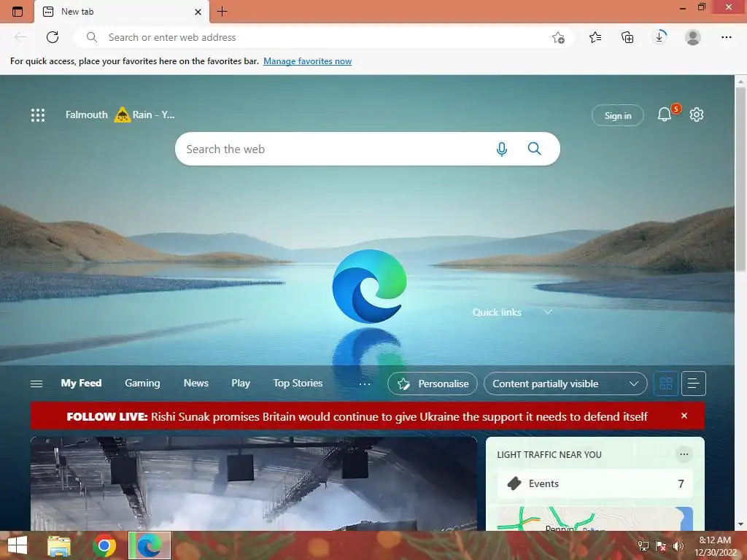Add this page to favorites star icon
Viewport: 747px width, 560px height.
(x=558, y=37)
